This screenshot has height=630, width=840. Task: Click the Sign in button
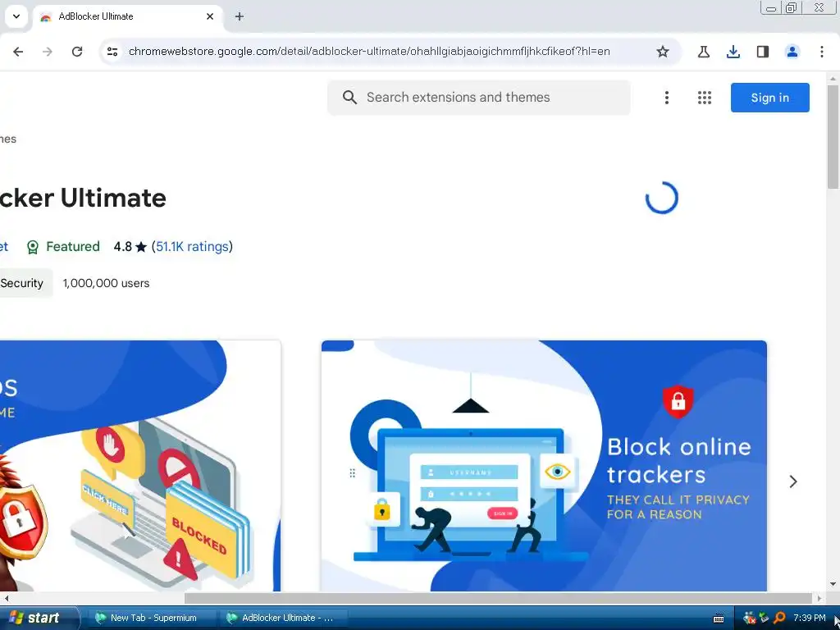769,98
